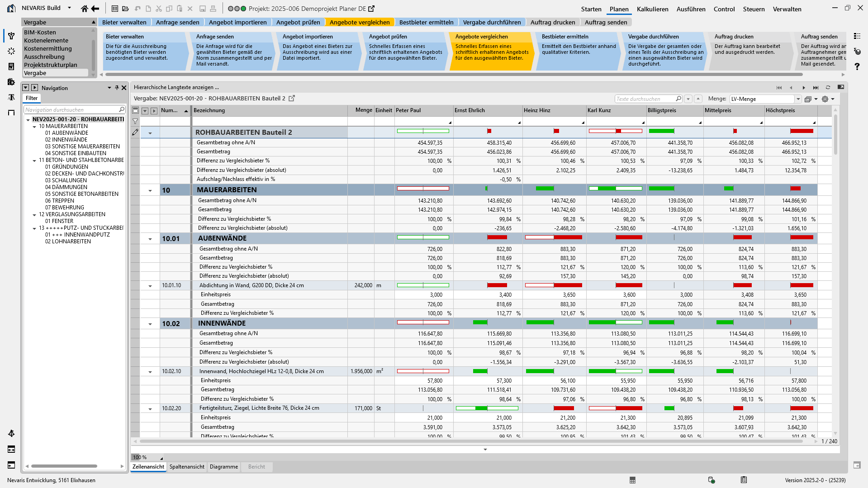Screen dimensions: 868x488
Task: Click the table's horizontal scrollbar
Action: click(470, 441)
